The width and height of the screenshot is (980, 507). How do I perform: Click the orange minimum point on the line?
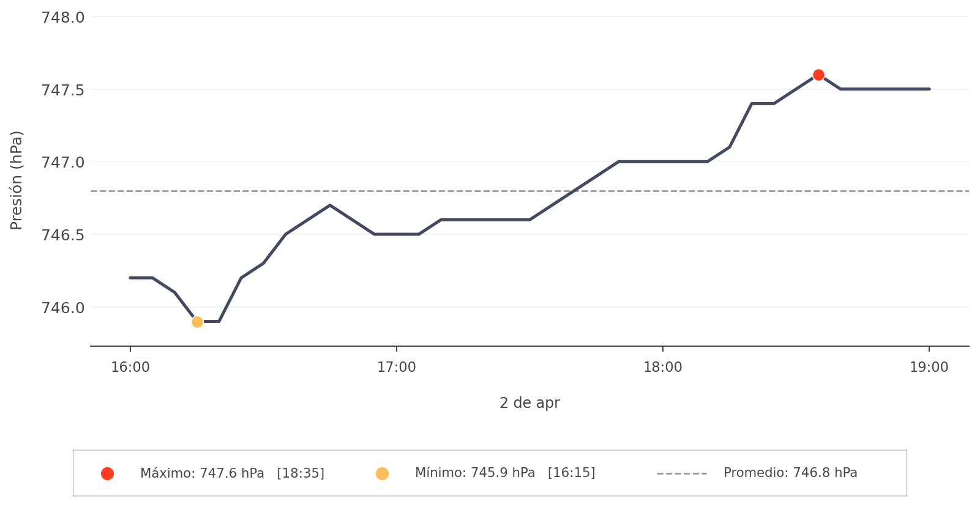pos(197,322)
